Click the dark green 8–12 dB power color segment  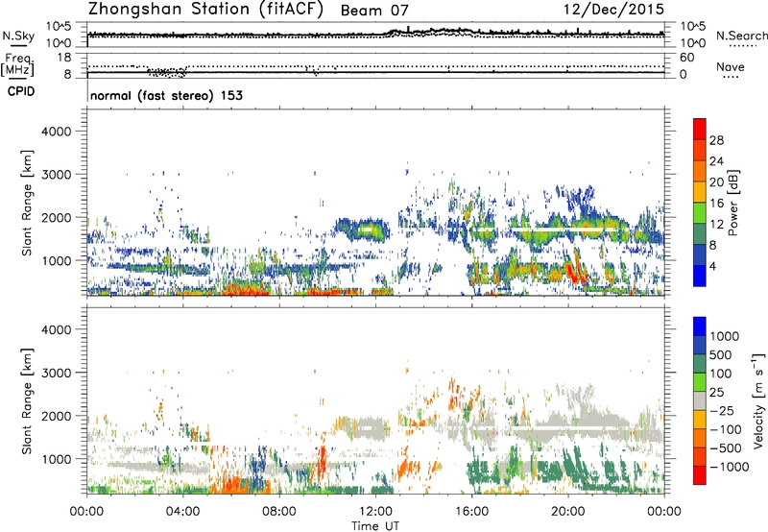click(700, 234)
